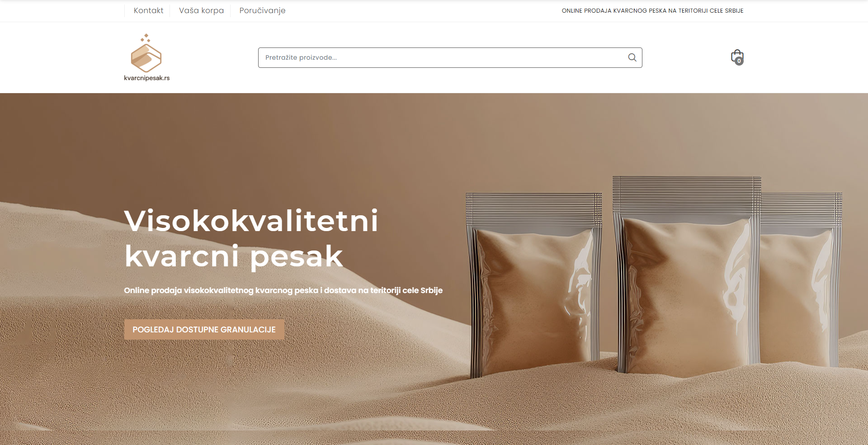This screenshot has height=445, width=868.
Task: Click the Visokokvalitetni headline word
Action: (x=251, y=221)
